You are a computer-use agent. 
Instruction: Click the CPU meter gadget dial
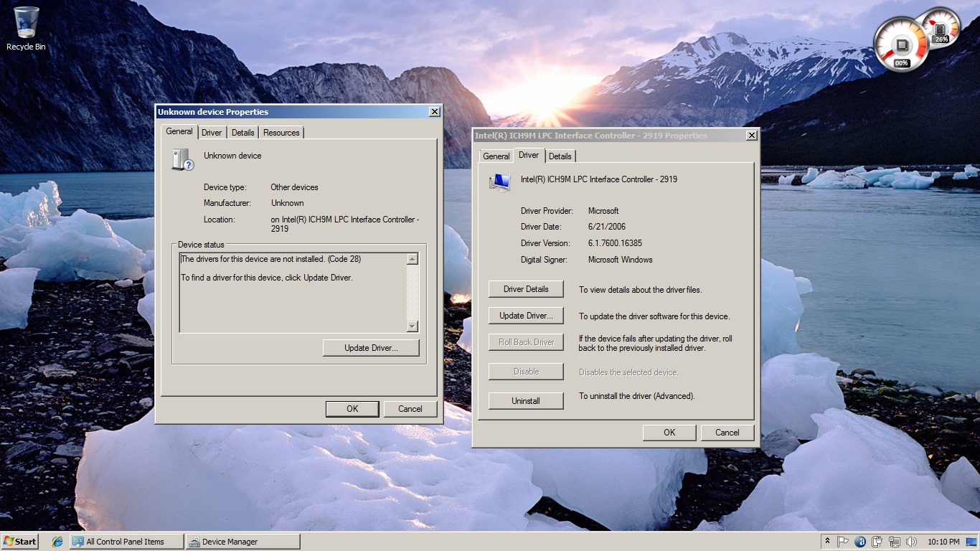(x=901, y=44)
